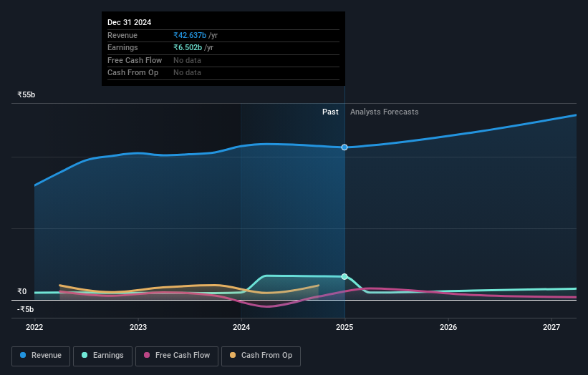588x375 pixels.
Task: Click the 2025 x-axis label
Action: [x=344, y=328]
